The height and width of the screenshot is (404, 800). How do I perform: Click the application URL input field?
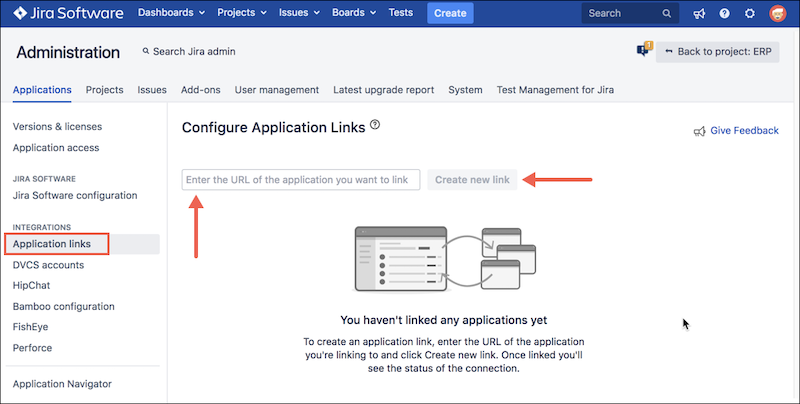click(301, 179)
